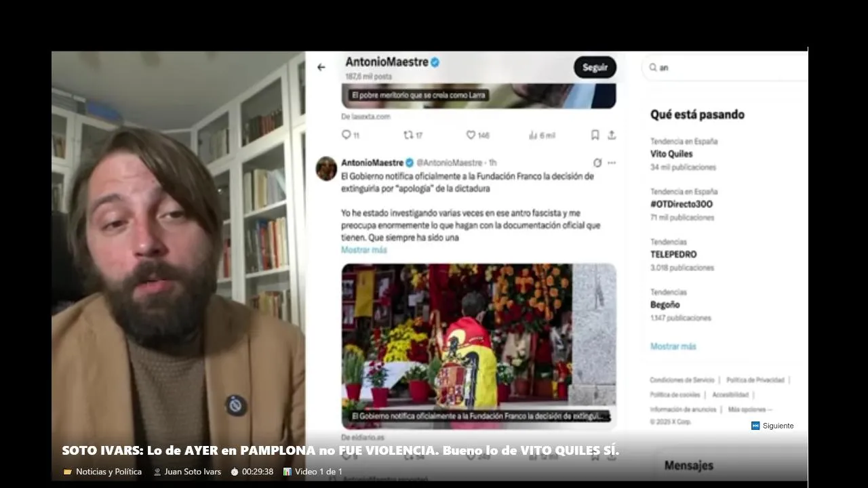The width and height of the screenshot is (868, 488).
Task: Like the post with 146 hearts
Action: (x=471, y=135)
